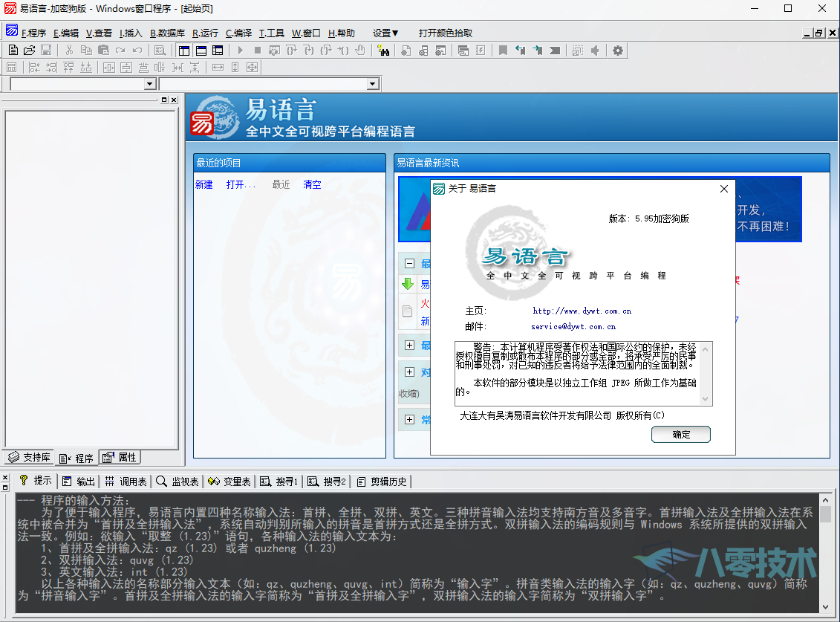Click the undo arrow icon
Screen dimensions: 840x622
click(x=137, y=51)
